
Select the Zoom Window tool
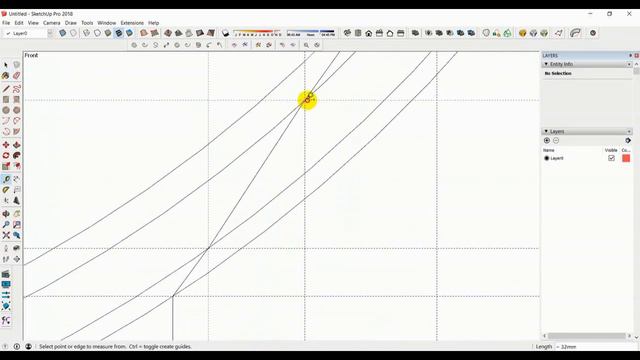[16, 224]
